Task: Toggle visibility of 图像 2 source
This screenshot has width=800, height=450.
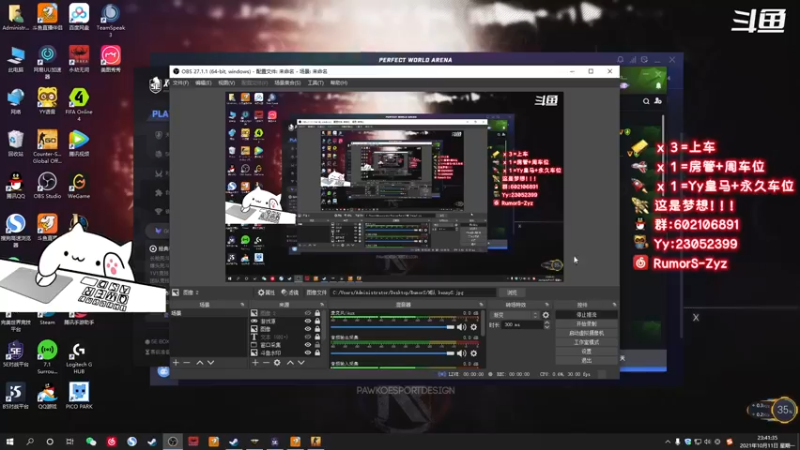Action: 308,313
